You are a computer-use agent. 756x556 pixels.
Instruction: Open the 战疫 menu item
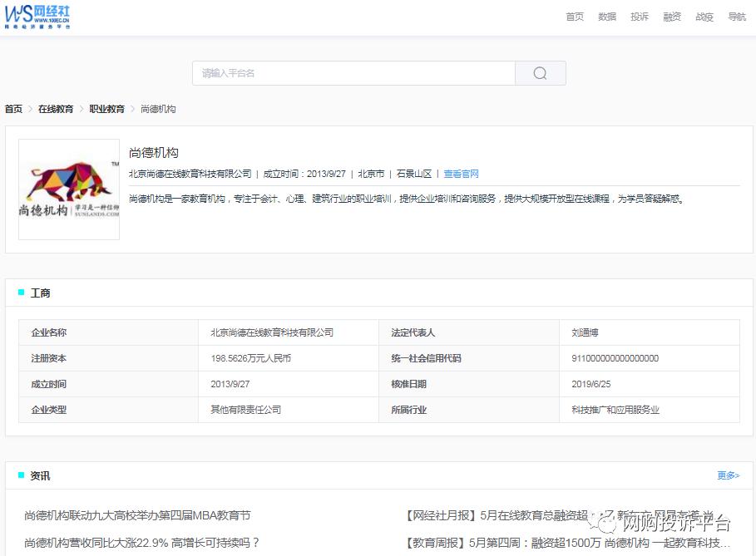[704, 16]
